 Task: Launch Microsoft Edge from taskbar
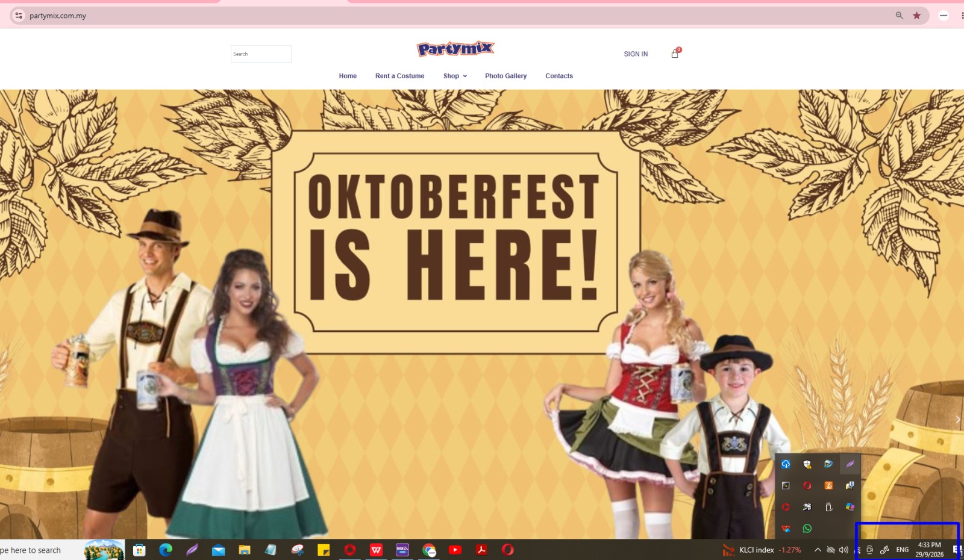tap(166, 550)
